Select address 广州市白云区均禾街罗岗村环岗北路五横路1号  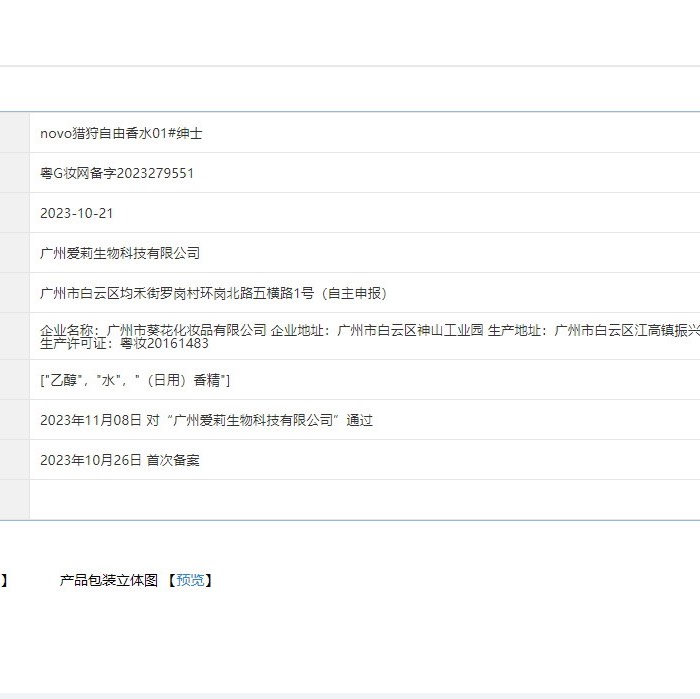click(x=177, y=293)
